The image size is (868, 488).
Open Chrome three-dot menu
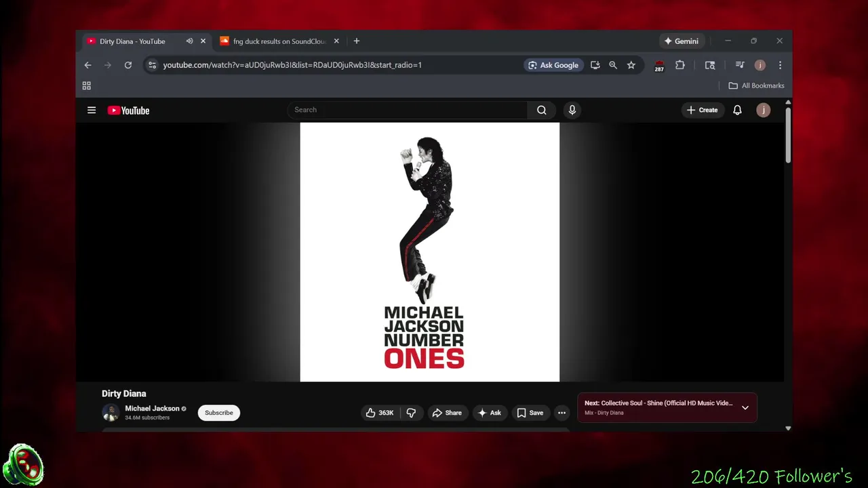point(780,65)
